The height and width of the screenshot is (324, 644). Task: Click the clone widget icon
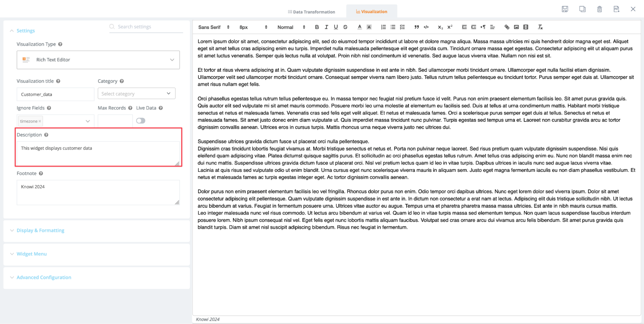582,9
